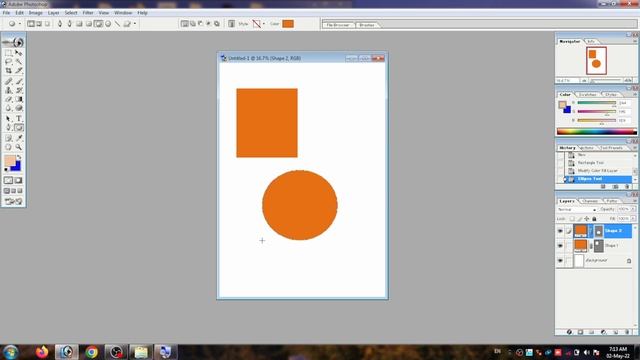
Task: Select the Path Selection tool
Action: 8,119
